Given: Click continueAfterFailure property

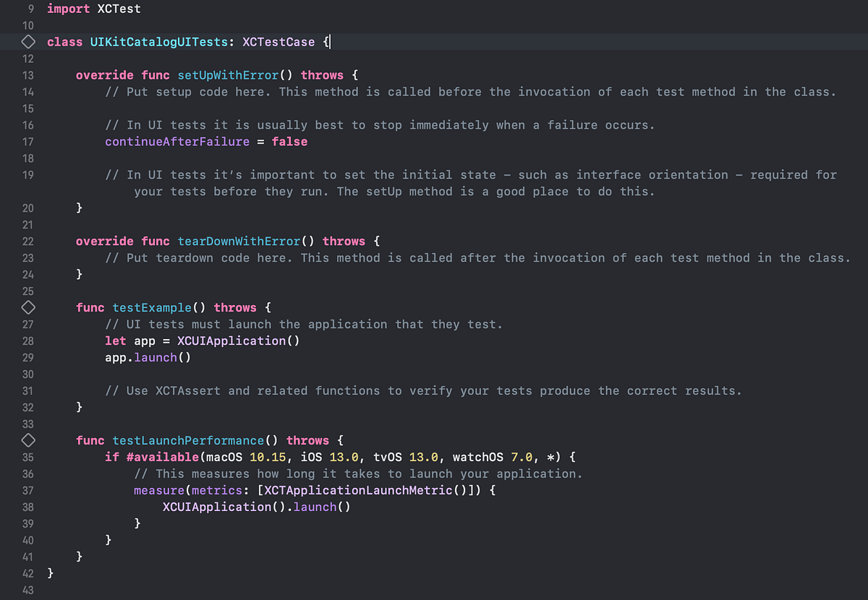Looking at the screenshot, I should (x=177, y=142).
